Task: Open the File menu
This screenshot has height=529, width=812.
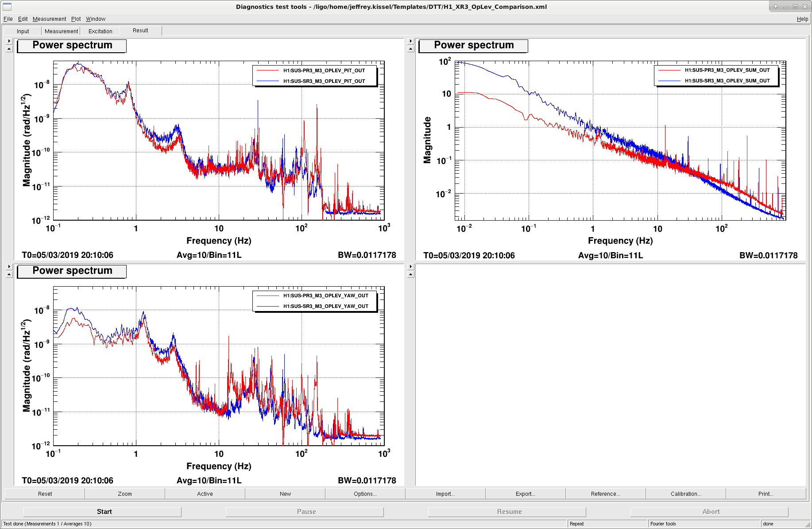Action: click(x=8, y=19)
